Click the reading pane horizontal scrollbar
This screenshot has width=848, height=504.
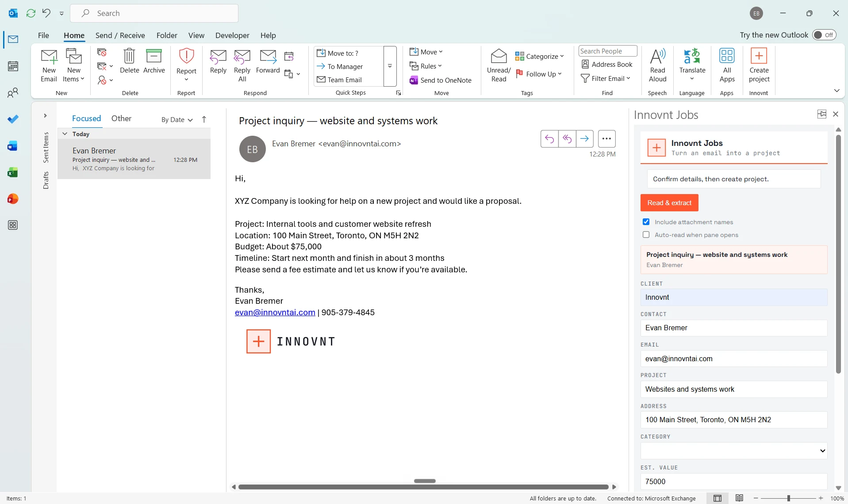(x=423, y=487)
